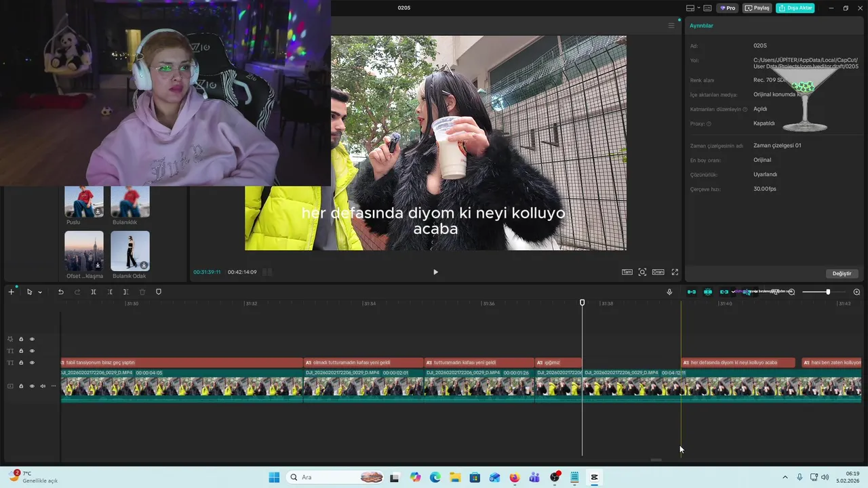The image size is (868, 488).
Task: Click the plus add-track icon
Action: [x=11, y=292]
